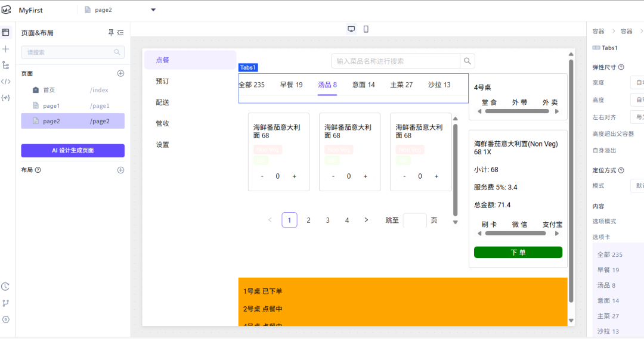Image resolution: width=644 pixels, height=339 pixels.
Task: Open the settings icon at bottom of left rail
Action: pos(5,319)
